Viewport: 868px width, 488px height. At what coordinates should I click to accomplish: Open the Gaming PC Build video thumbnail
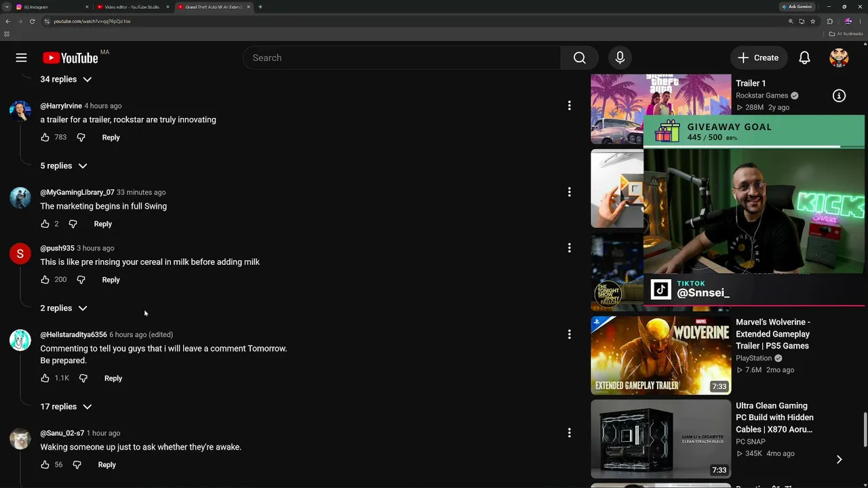660,439
